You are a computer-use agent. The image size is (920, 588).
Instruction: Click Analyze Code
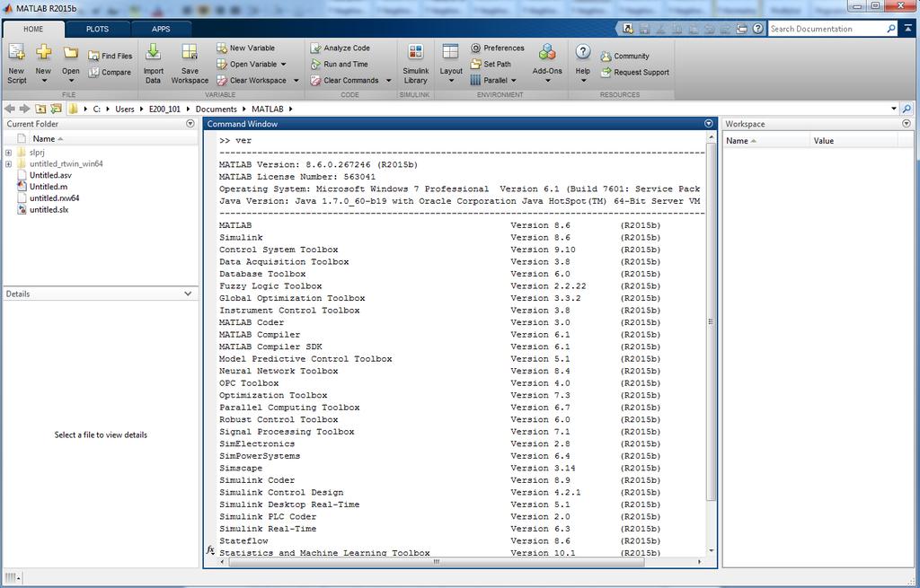coord(341,48)
